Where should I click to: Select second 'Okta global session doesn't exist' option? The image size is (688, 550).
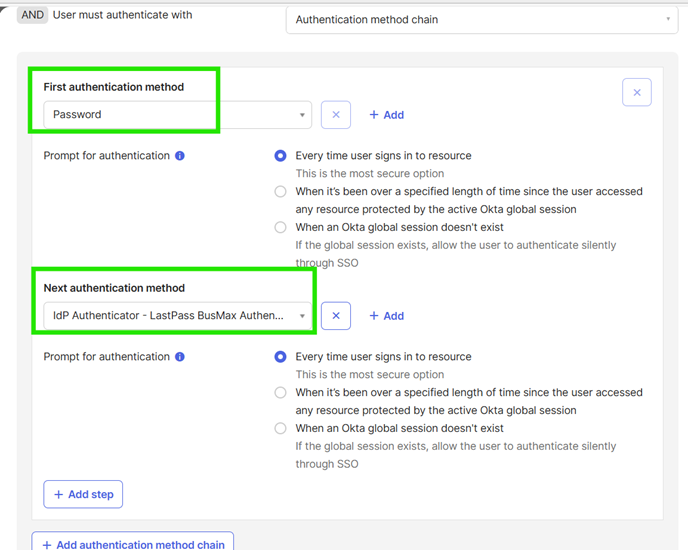pos(281,429)
